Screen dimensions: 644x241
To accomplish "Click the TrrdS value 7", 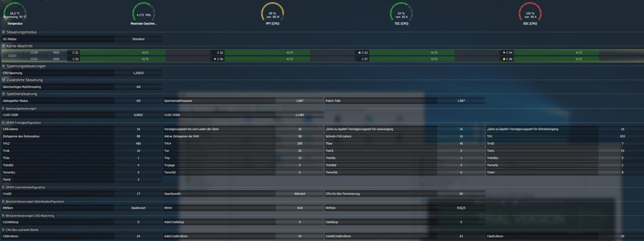I will pos(622,144).
